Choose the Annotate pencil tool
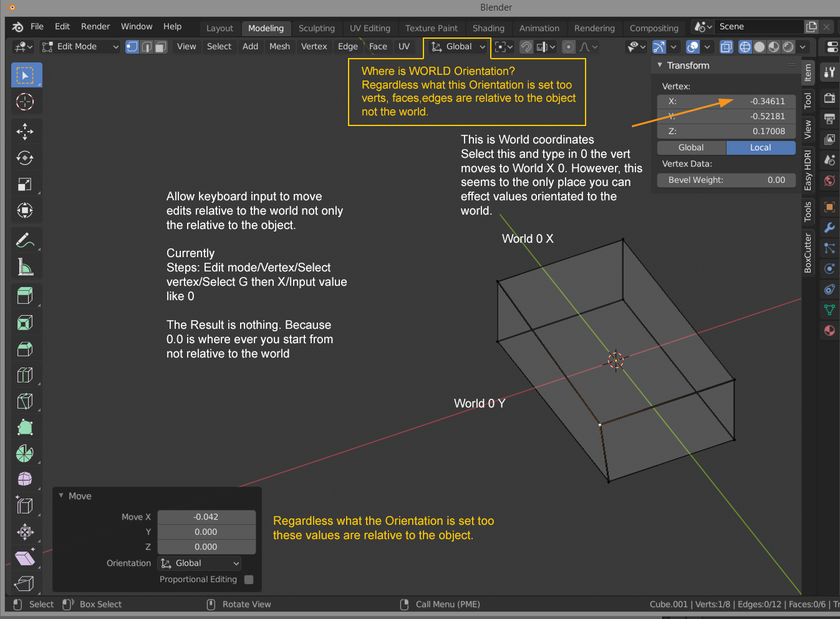Image resolution: width=840 pixels, height=619 pixels. point(25,240)
